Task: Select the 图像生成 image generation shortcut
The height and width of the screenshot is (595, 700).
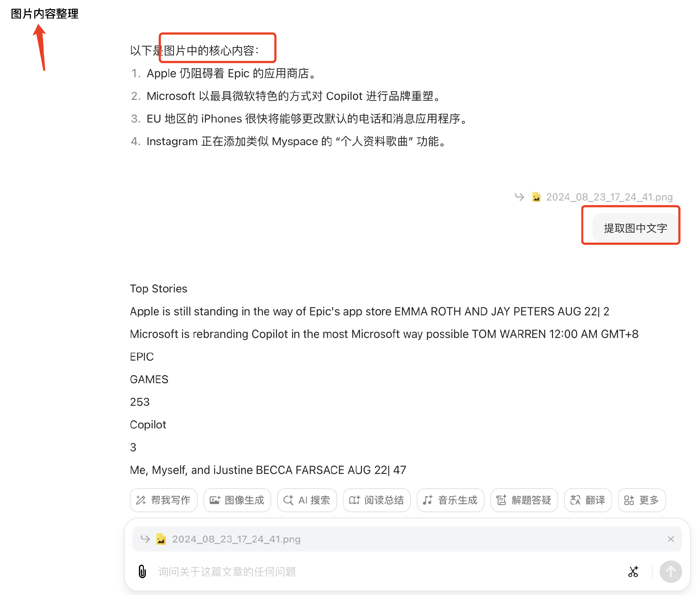Action: pyautogui.click(x=237, y=500)
